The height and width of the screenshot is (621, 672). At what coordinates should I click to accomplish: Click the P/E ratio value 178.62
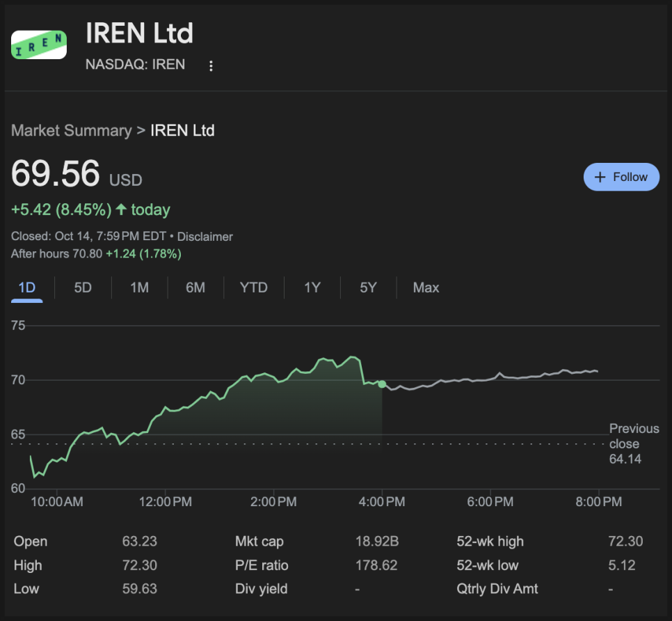(376, 565)
